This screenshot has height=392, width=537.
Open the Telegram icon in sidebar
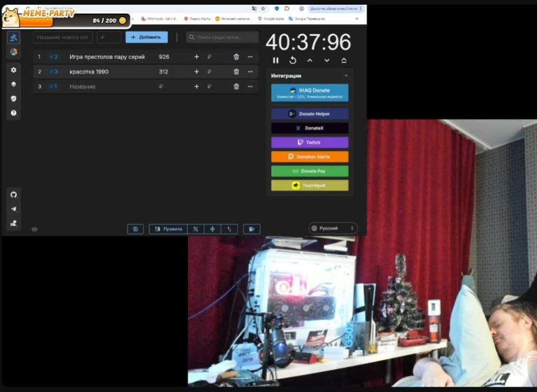14,209
